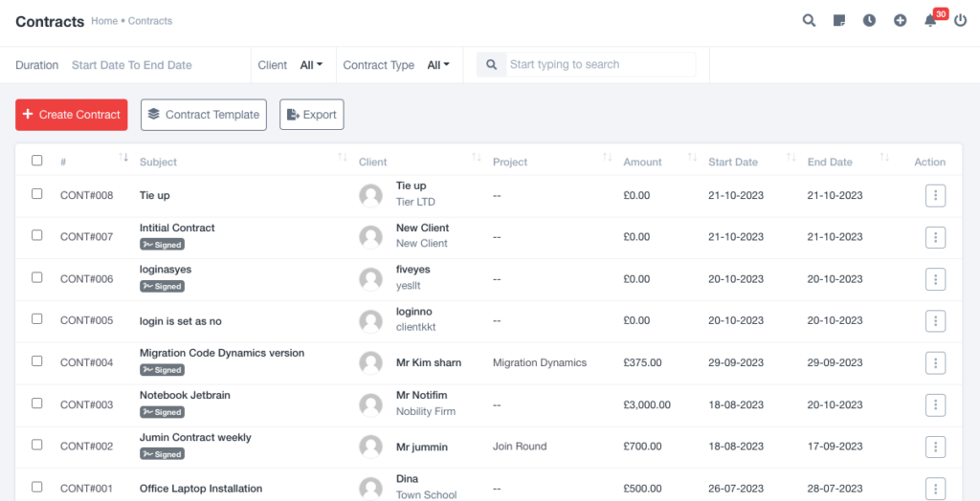
Task: Open action menu for CONT#007
Action: pyautogui.click(x=935, y=237)
